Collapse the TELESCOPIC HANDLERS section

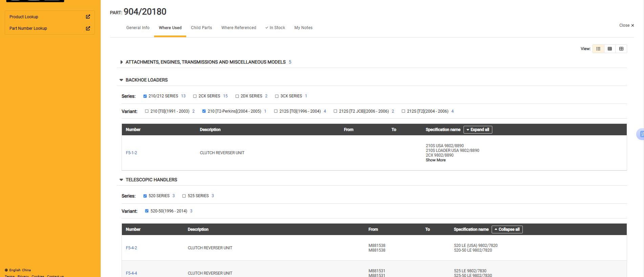(121, 180)
